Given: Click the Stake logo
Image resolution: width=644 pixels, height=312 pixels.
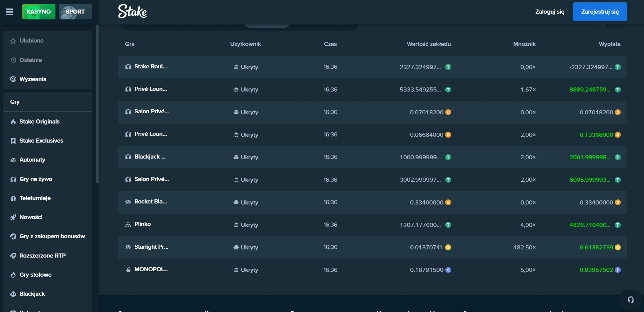Looking at the screenshot, I should [132, 11].
